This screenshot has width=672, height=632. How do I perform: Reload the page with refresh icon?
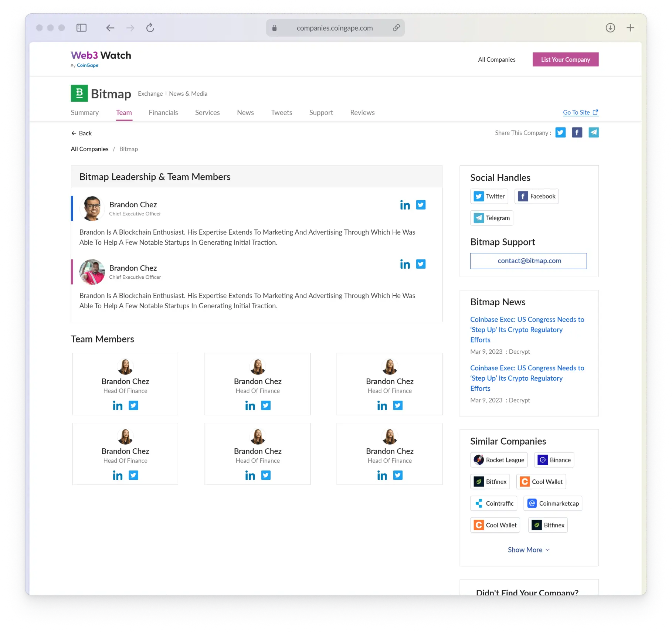click(x=150, y=28)
